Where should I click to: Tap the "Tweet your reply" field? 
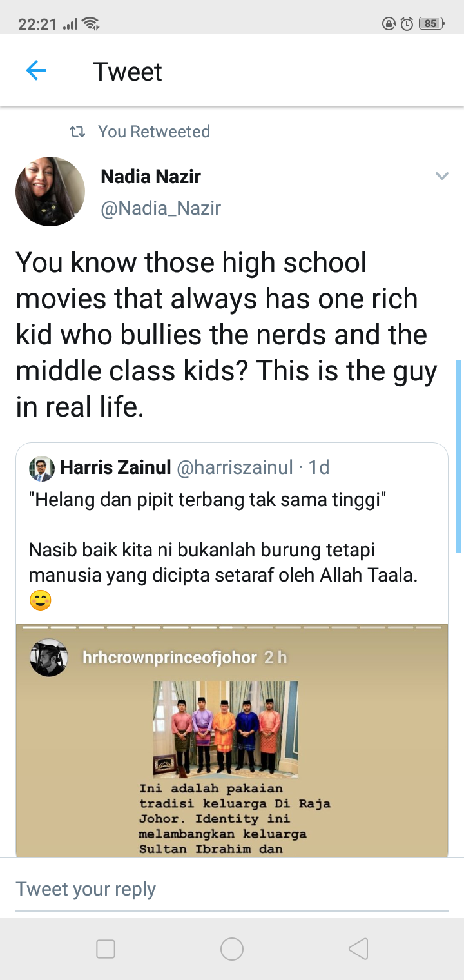(x=232, y=889)
